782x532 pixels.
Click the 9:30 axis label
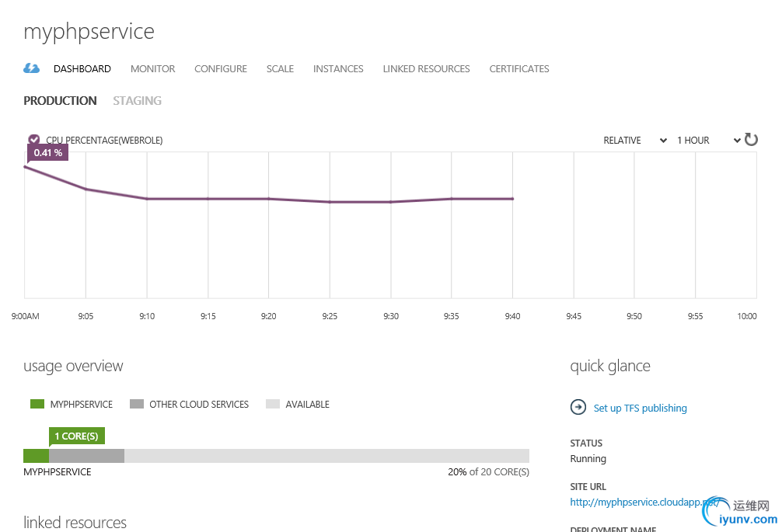pos(391,316)
